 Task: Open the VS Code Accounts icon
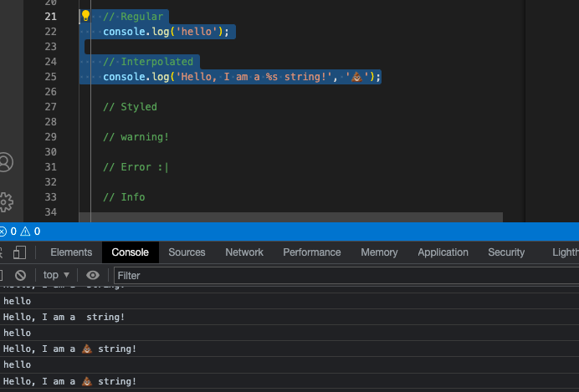[6, 162]
